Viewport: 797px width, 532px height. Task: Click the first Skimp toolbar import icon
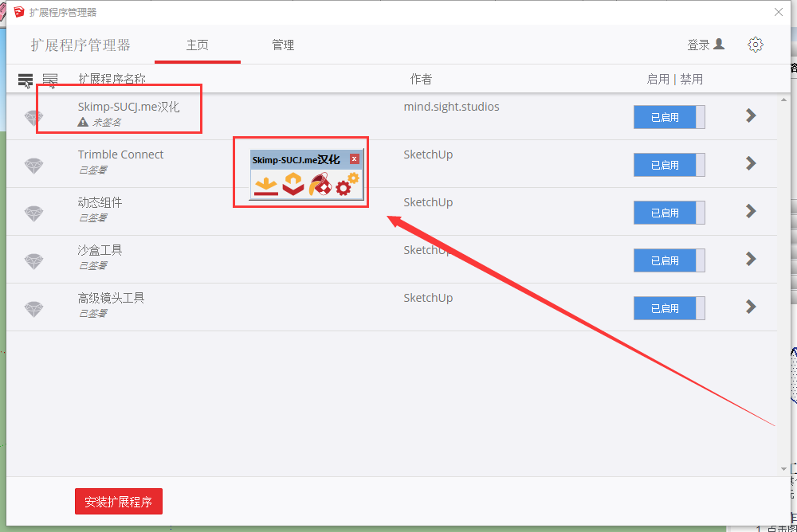pos(266,185)
